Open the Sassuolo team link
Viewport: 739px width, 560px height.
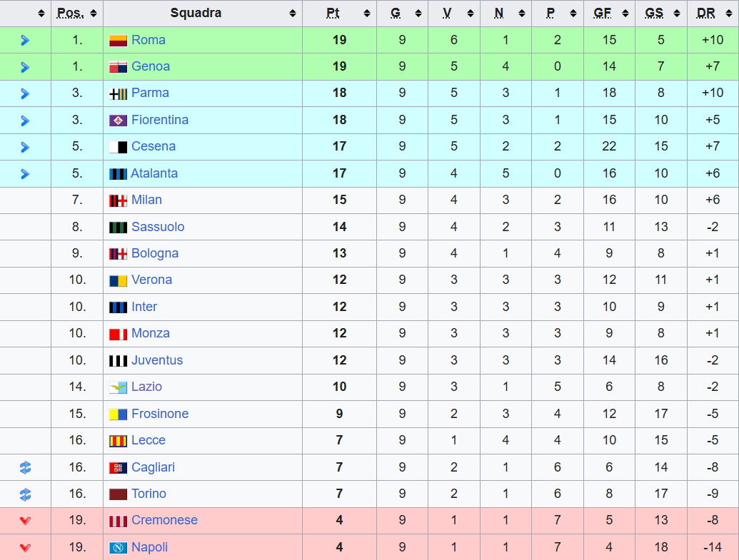[158, 227]
